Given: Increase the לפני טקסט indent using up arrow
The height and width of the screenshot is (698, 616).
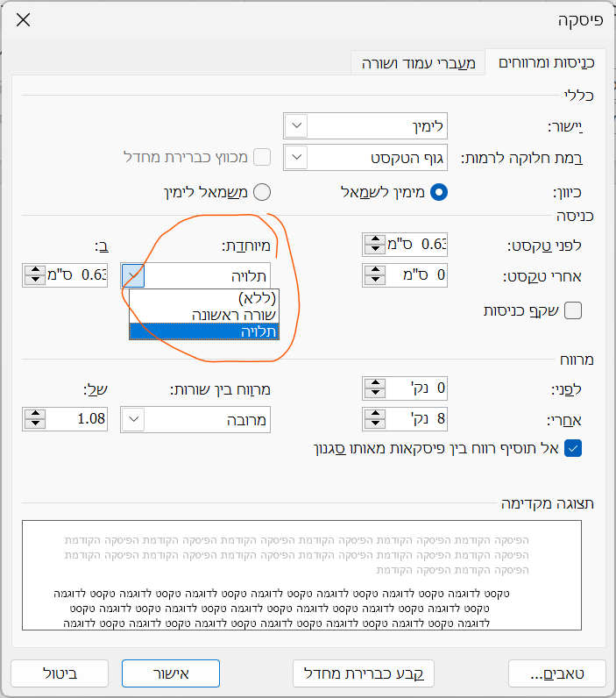Looking at the screenshot, I should tap(373, 239).
